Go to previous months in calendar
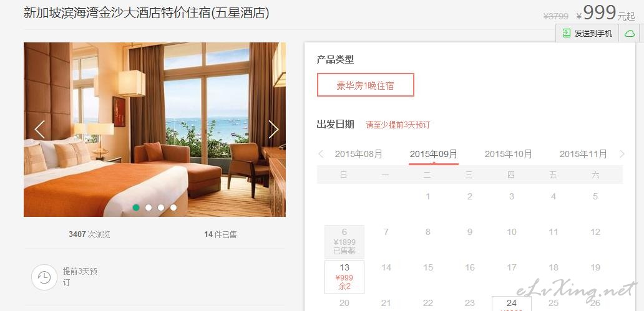Image resolution: width=644 pixels, height=311 pixels. [321, 155]
